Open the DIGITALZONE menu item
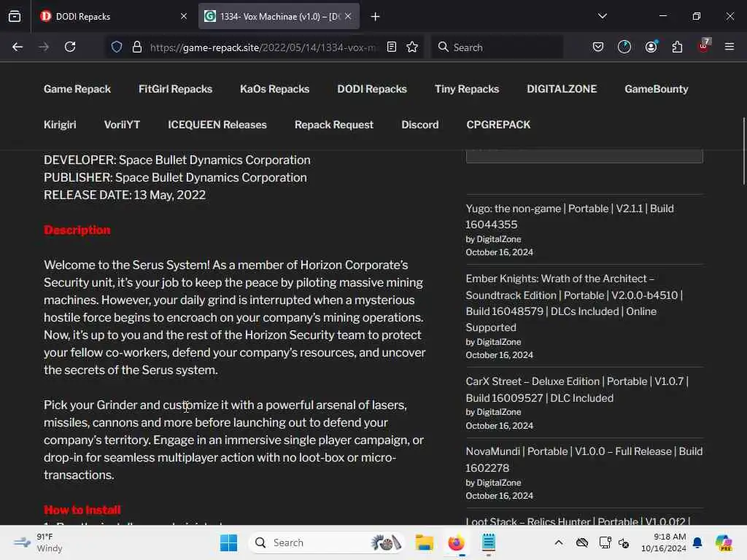747x560 pixels. (x=562, y=89)
